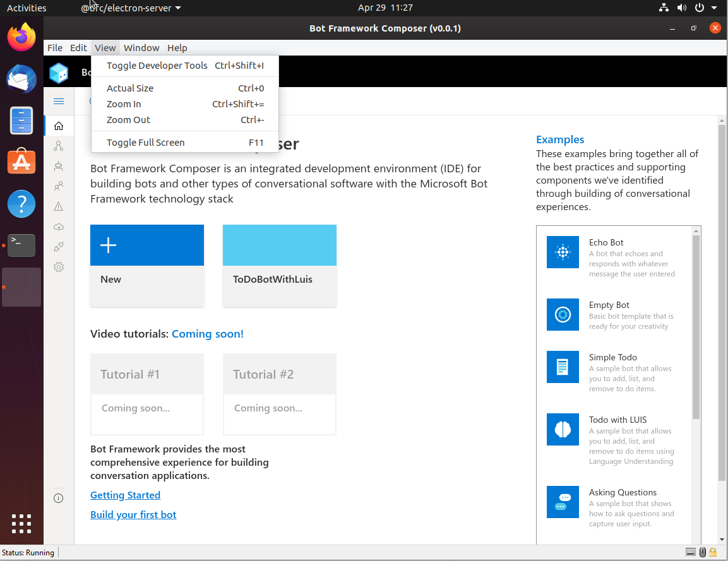
Task: Select the Todo with LUIS brain icon
Action: click(563, 429)
